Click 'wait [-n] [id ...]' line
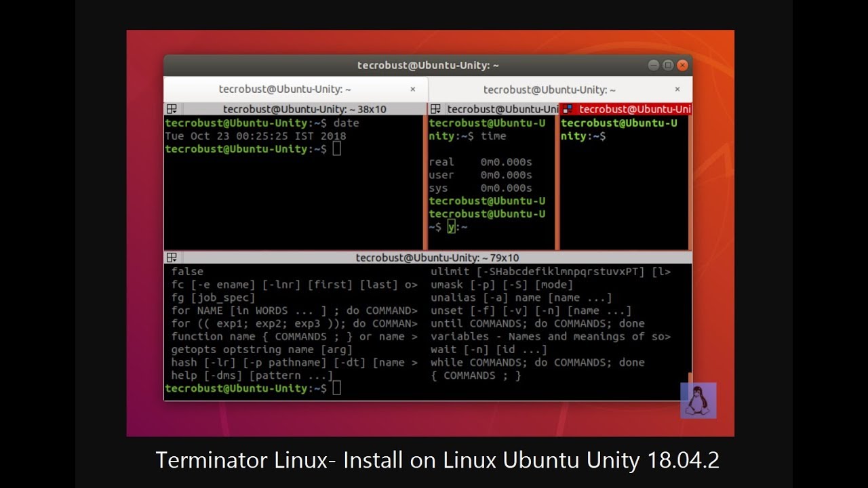This screenshot has width=868, height=488. click(489, 350)
